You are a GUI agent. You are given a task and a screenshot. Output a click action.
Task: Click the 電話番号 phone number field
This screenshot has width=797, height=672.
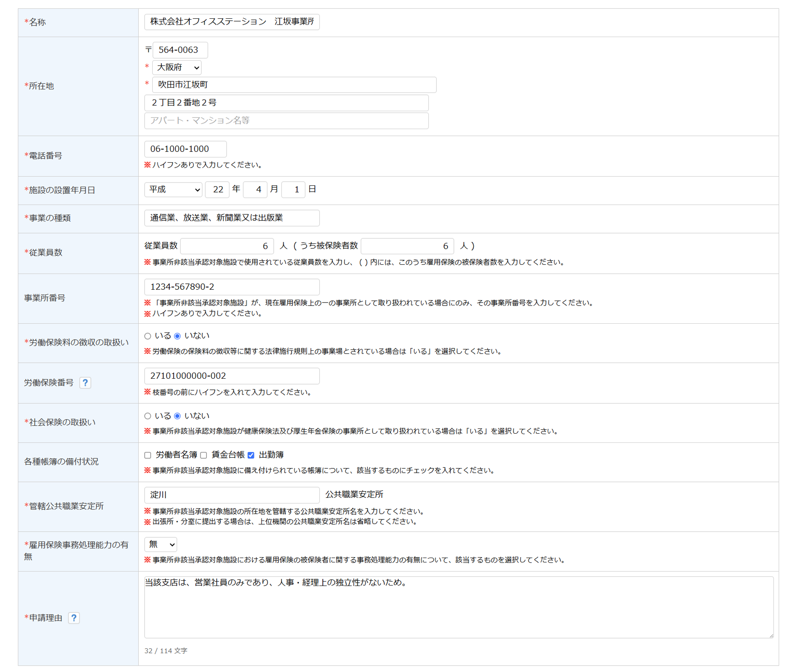pyautogui.click(x=185, y=149)
